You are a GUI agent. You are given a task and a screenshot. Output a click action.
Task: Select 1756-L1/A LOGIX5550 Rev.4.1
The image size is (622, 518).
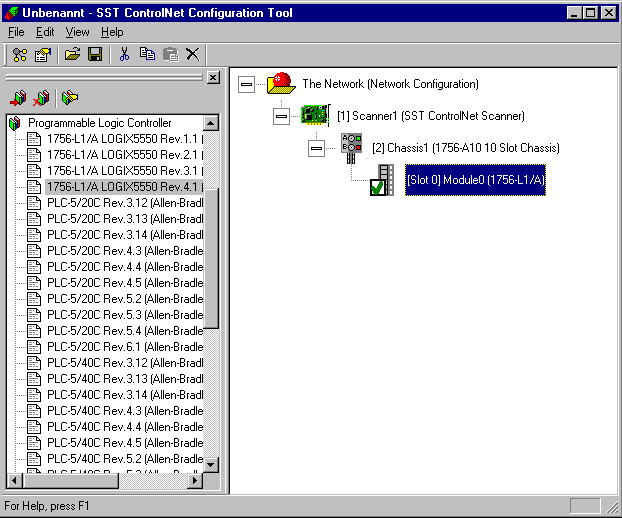click(x=125, y=187)
